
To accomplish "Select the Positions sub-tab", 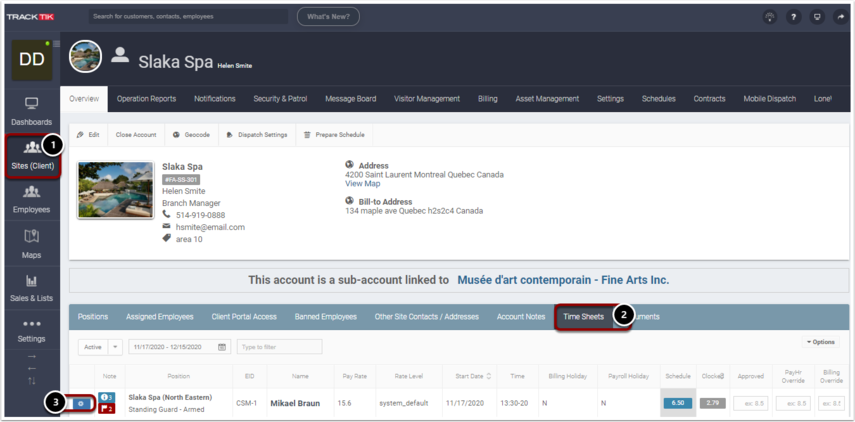I will [x=93, y=317].
